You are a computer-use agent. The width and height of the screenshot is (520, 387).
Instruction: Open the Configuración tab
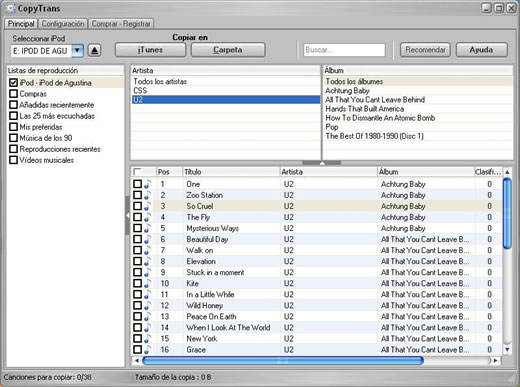point(63,24)
